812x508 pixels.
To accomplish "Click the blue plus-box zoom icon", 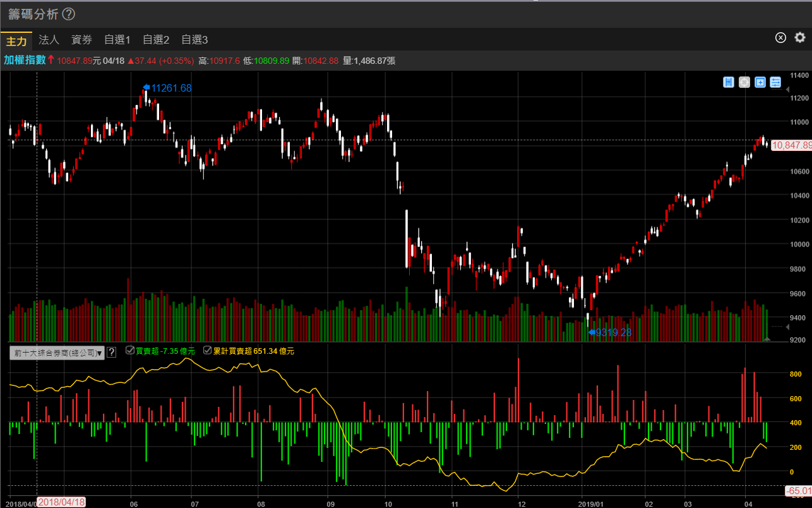I will [x=760, y=82].
